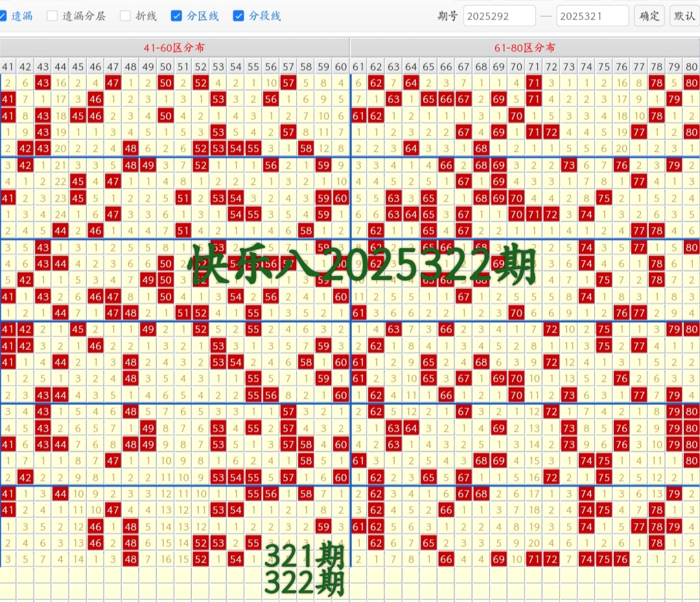Click column header 77
Viewport: 700px width, 602px height.
click(639, 67)
